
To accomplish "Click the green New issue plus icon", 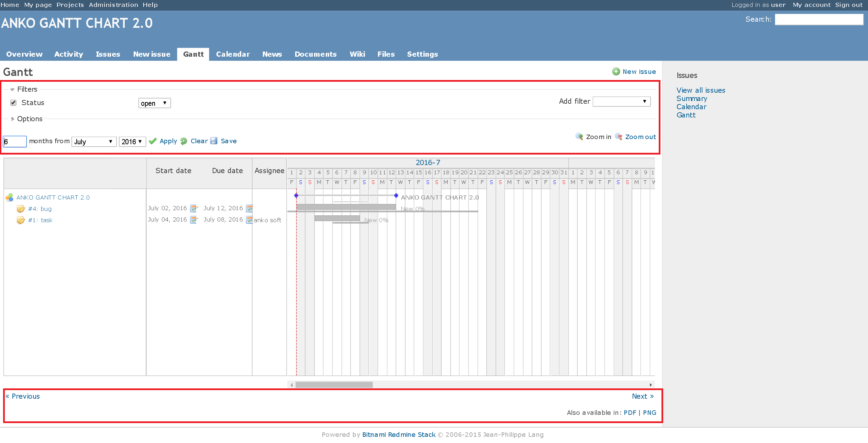I will click(616, 71).
